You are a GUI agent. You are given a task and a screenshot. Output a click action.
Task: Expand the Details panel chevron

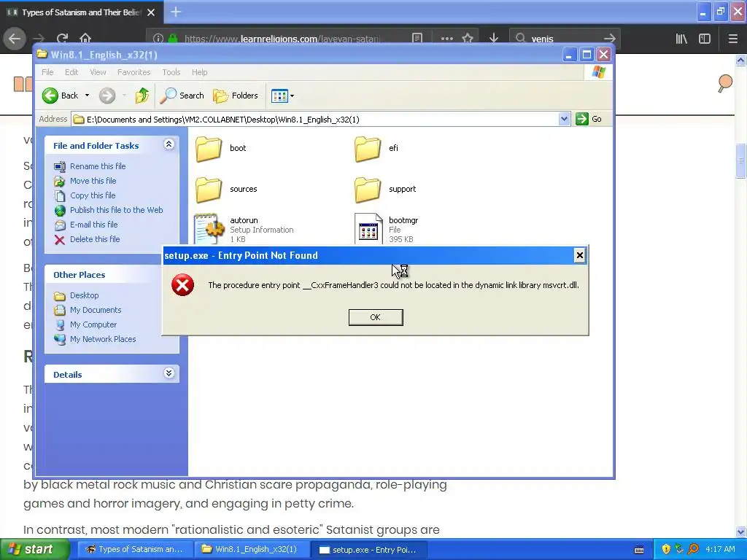pos(169,373)
